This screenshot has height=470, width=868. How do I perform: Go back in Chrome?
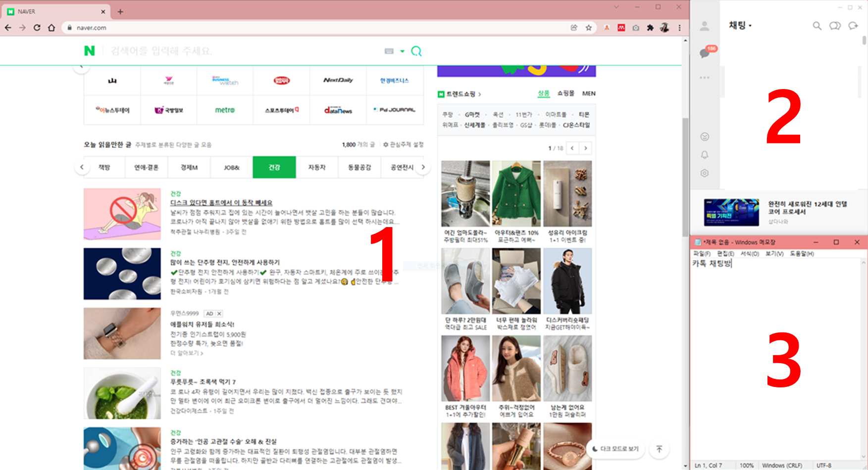(x=8, y=28)
